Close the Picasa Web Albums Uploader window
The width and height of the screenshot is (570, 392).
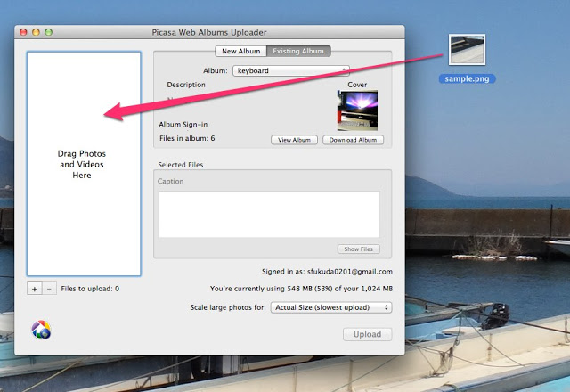click(23, 32)
